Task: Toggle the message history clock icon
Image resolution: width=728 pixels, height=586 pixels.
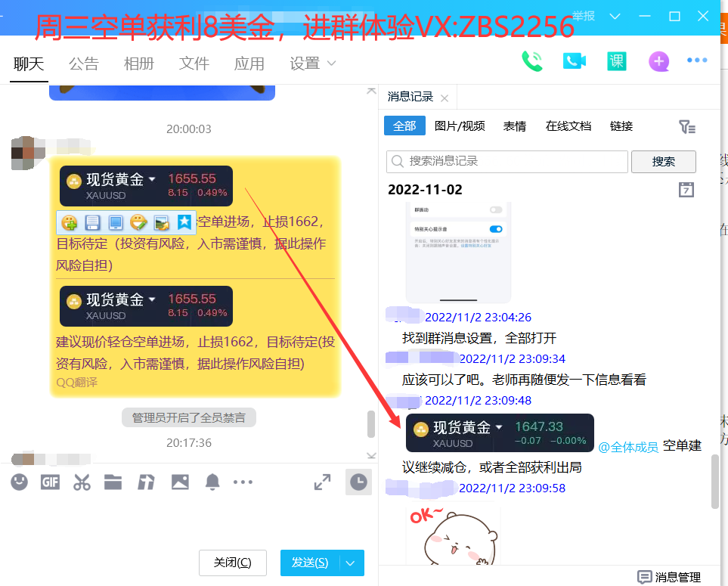Action: click(358, 482)
